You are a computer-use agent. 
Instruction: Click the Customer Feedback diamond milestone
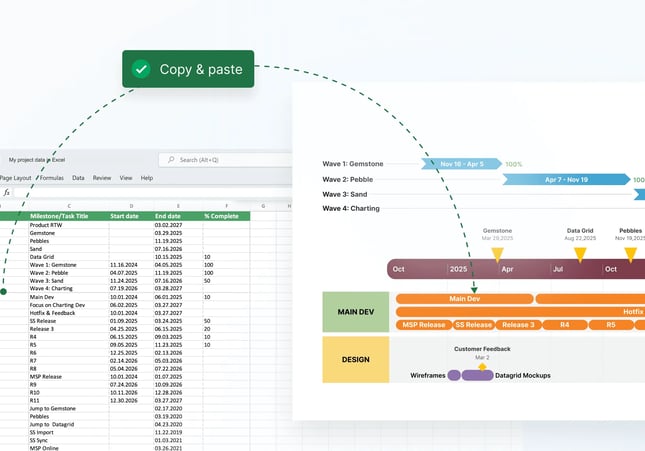click(482, 366)
